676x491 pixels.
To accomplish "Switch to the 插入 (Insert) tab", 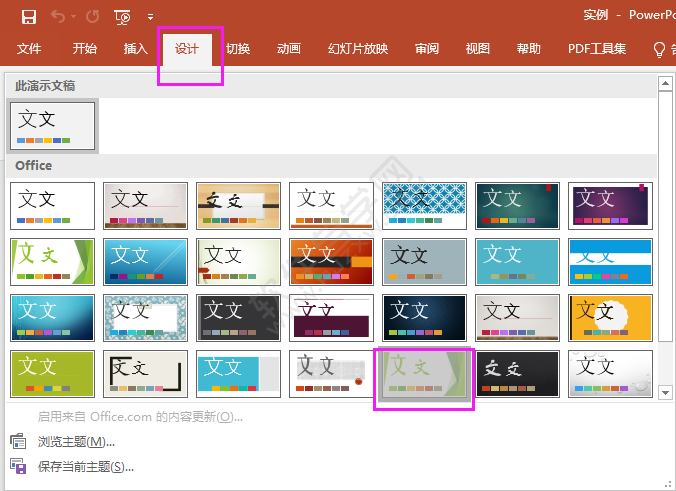I will point(135,49).
